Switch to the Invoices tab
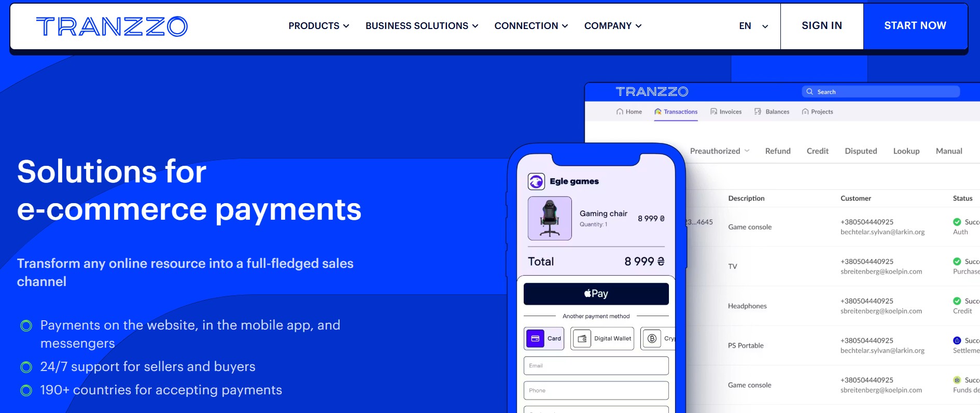 [726, 111]
